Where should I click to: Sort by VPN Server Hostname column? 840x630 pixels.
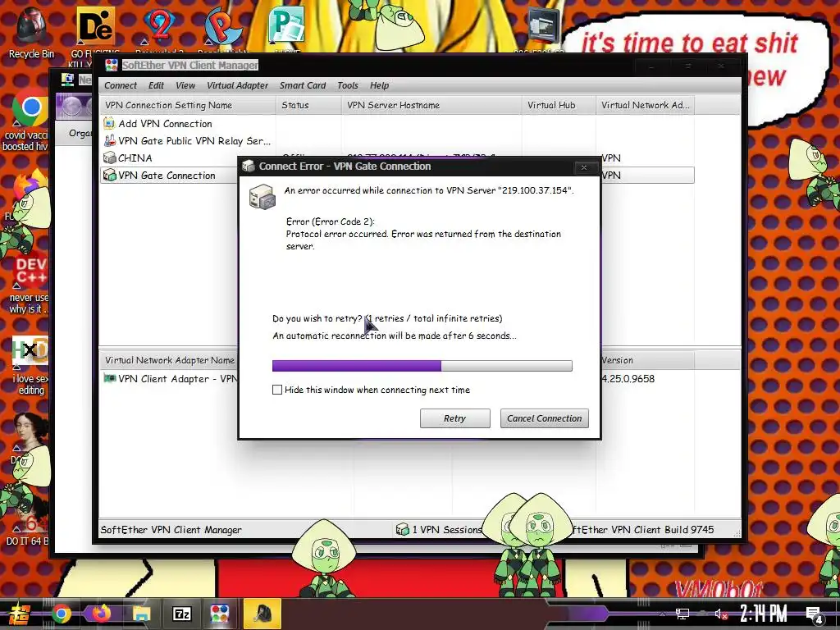coord(431,105)
